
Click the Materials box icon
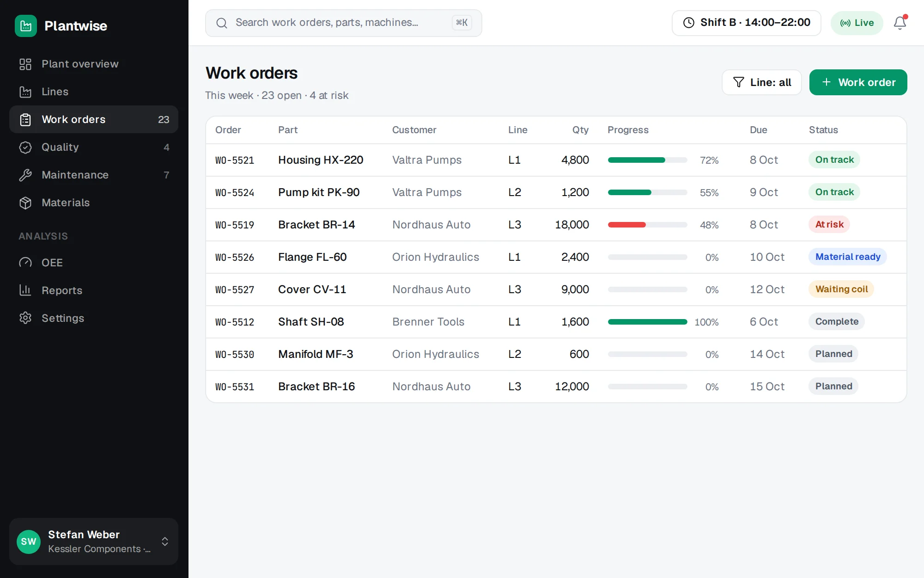click(x=25, y=203)
